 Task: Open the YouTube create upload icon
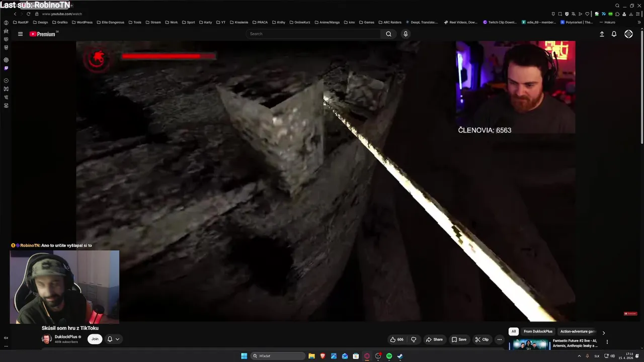[x=602, y=34]
